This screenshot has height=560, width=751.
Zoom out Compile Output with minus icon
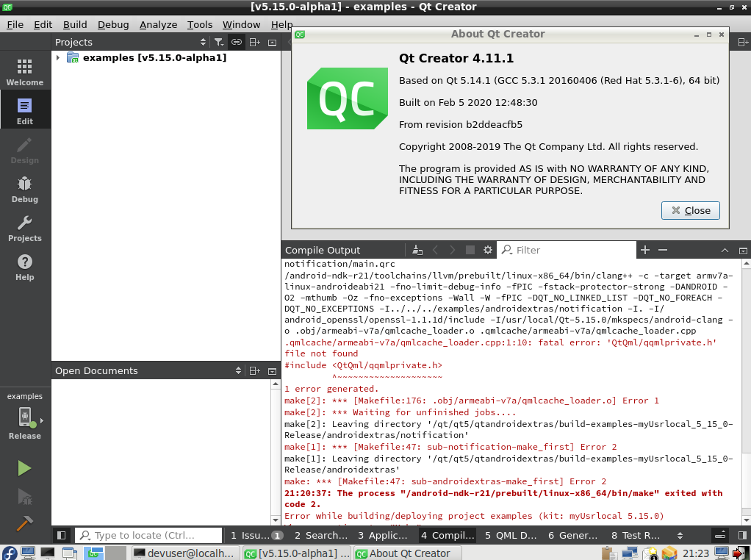pyautogui.click(x=663, y=250)
